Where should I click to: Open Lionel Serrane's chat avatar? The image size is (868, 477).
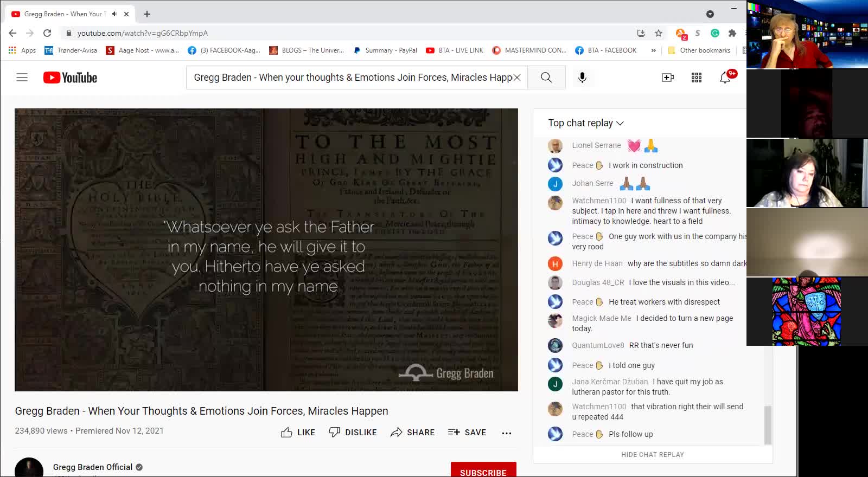(x=555, y=145)
